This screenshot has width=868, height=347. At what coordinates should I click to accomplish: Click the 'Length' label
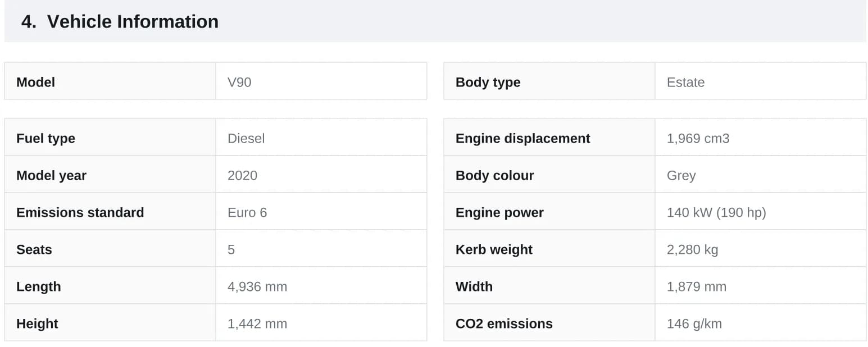38,286
